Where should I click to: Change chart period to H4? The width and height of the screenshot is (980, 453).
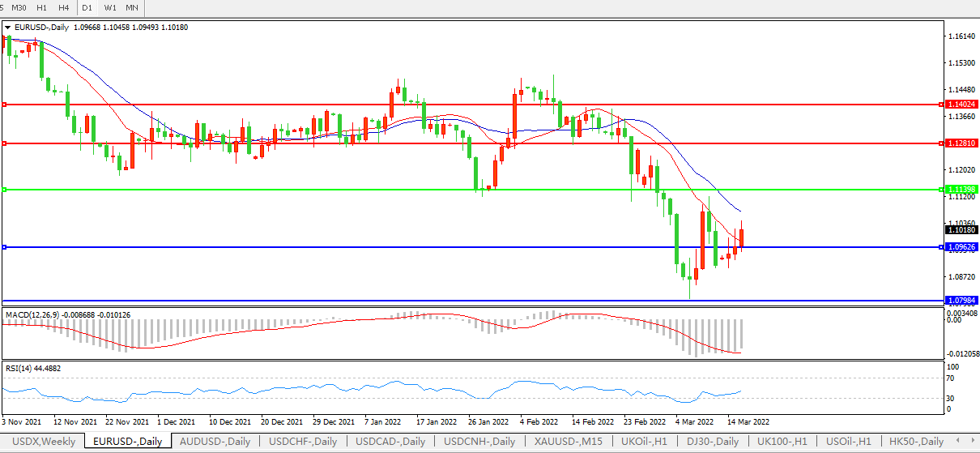pyautogui.click(x=63, y=7)
